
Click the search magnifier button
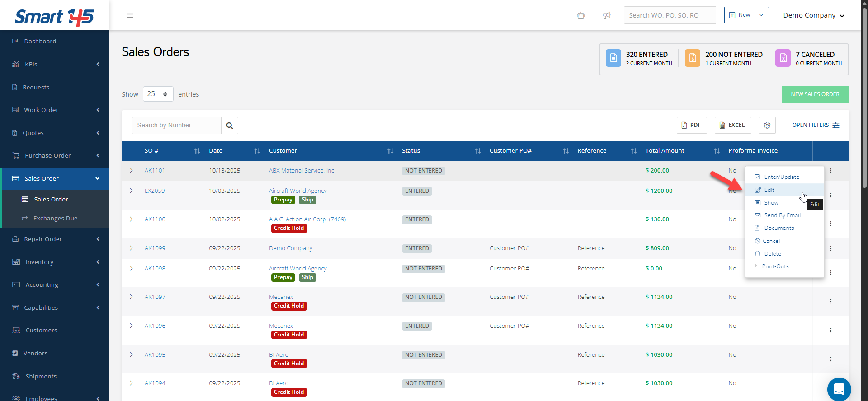click(x=230, y=126)
